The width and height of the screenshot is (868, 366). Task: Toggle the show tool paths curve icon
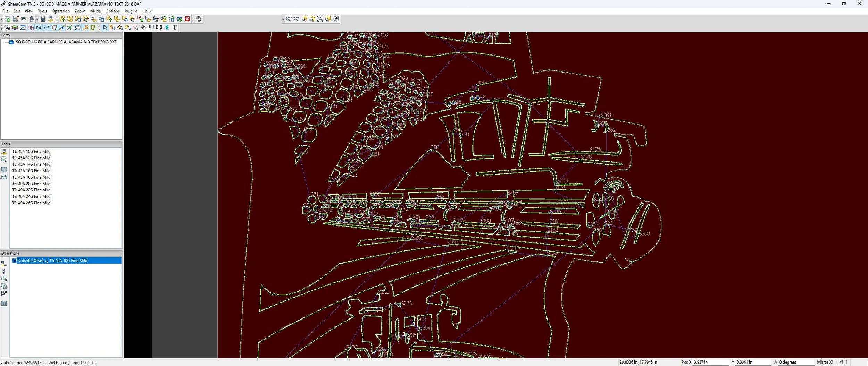point(46,27)
